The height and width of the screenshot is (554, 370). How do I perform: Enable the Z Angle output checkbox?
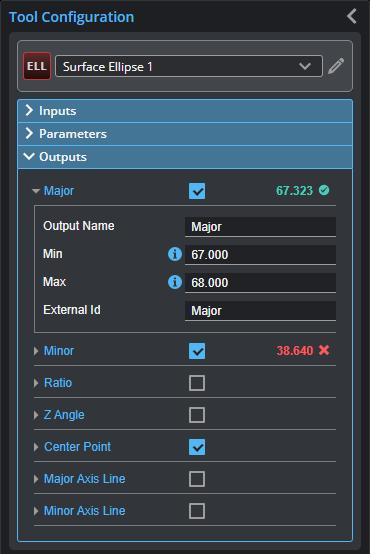197,415
